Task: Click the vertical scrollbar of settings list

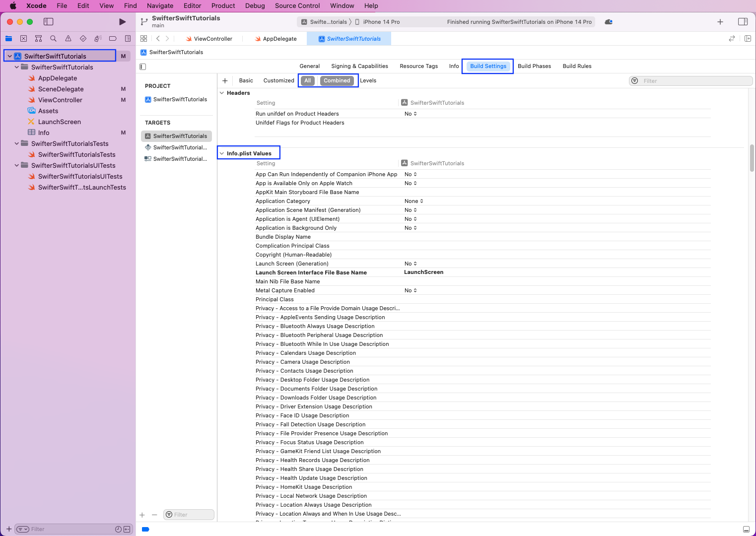Action: tap(752, 158)
